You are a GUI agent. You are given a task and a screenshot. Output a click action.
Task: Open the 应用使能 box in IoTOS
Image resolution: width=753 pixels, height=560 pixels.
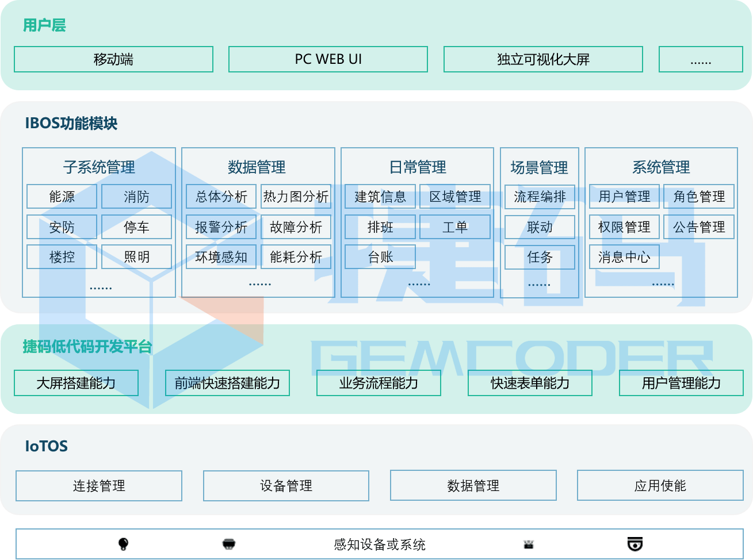click(x=660, y=486)
